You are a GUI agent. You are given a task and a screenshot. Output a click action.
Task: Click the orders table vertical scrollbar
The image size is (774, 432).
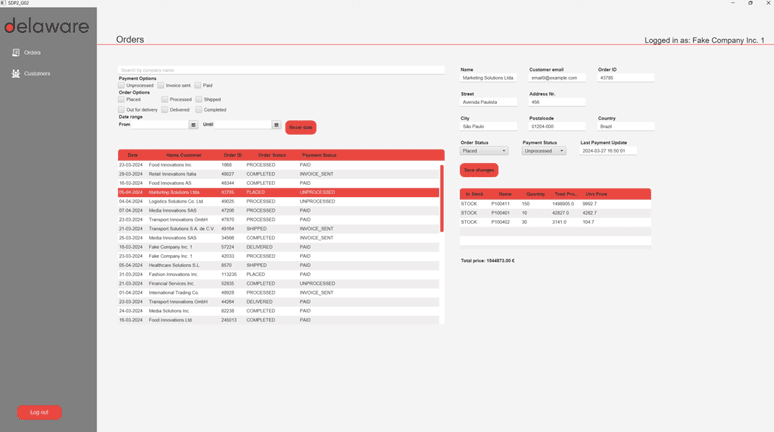click(x=442, y=198)
